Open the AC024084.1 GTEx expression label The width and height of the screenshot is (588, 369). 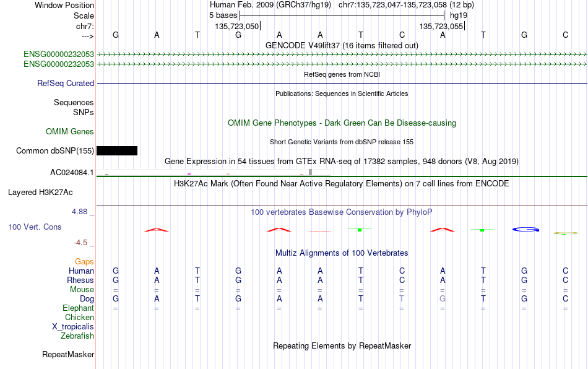[72, 173]
